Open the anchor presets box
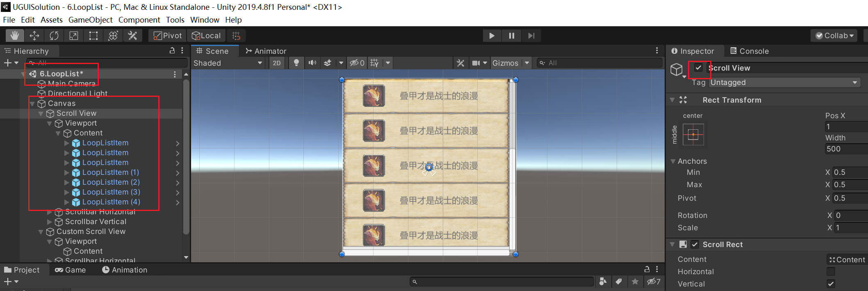The width and height of the screenshot is (868, 291). point(693,135)
